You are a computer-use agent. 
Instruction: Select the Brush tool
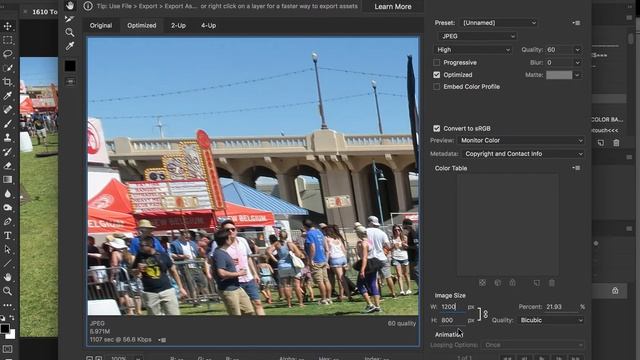point(7,124)
